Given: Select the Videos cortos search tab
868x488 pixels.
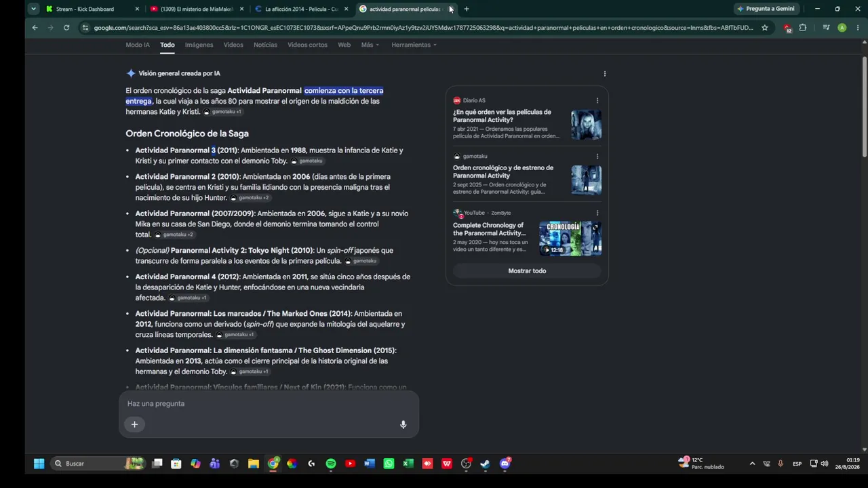Looking at the screenshot, I should 307,45.
